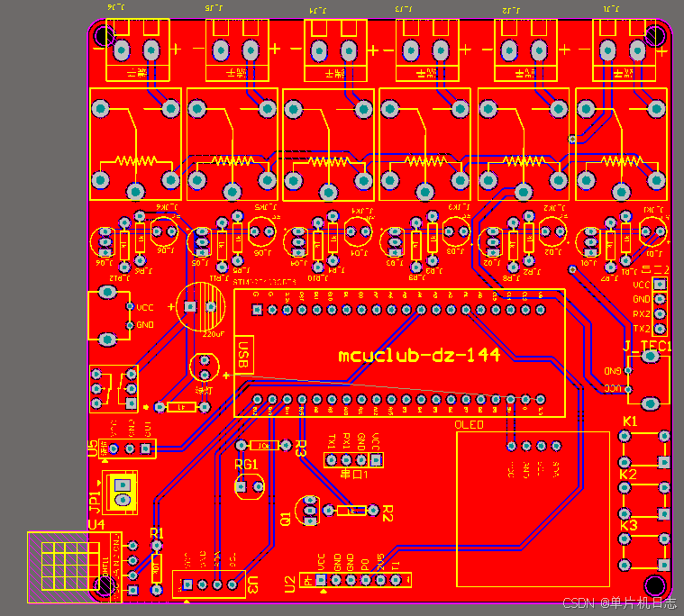Select the JP1 jumper label
This screenshot has height=616, width=684.
coord(96,503)
